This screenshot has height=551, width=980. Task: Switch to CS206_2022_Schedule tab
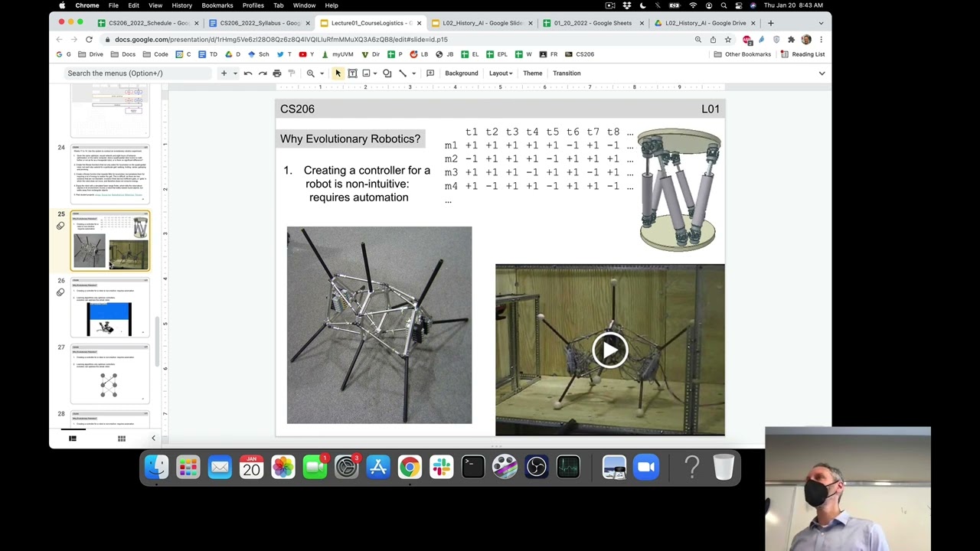149,23
